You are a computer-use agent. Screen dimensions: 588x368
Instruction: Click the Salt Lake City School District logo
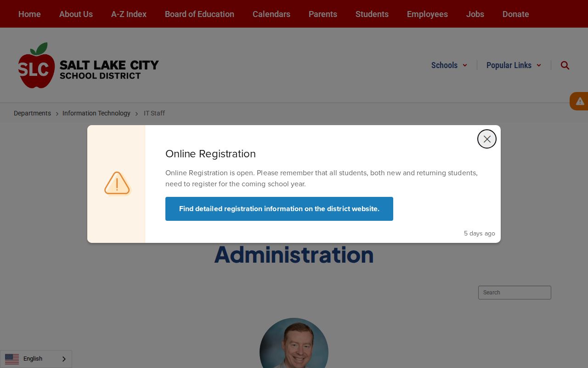[x=89, y=65]
